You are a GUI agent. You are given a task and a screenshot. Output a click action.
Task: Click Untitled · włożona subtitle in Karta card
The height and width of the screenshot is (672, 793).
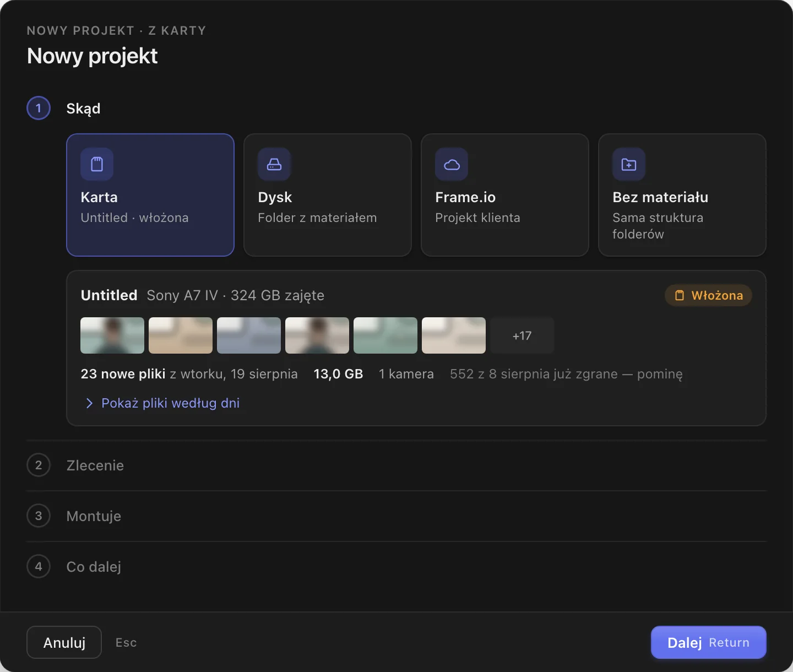pos(134,218)
